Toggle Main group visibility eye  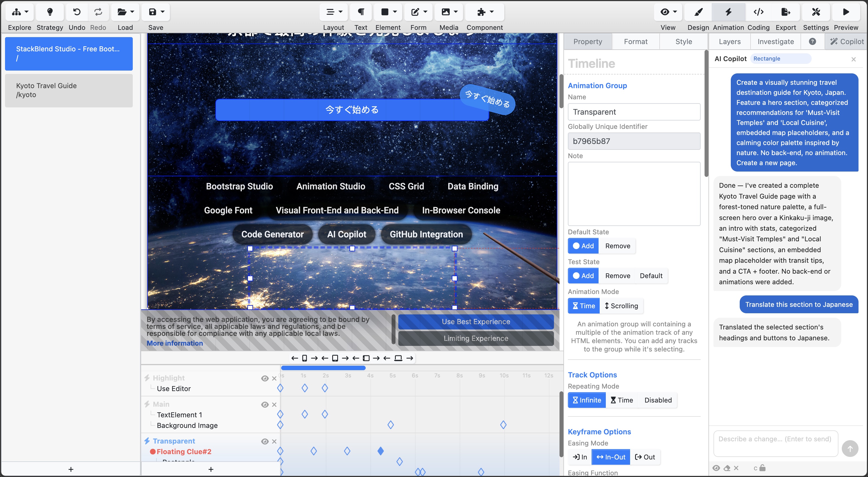point(265,404)
